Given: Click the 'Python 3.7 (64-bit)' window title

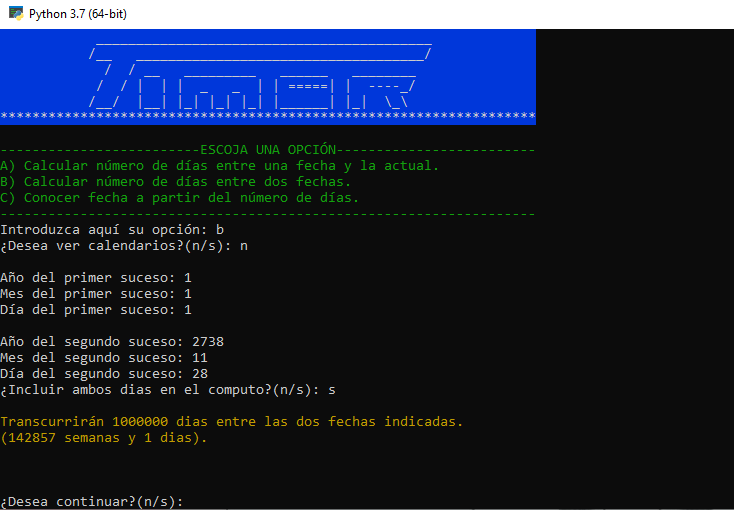Looking at the screenshot, I should (x=78, y=14).
